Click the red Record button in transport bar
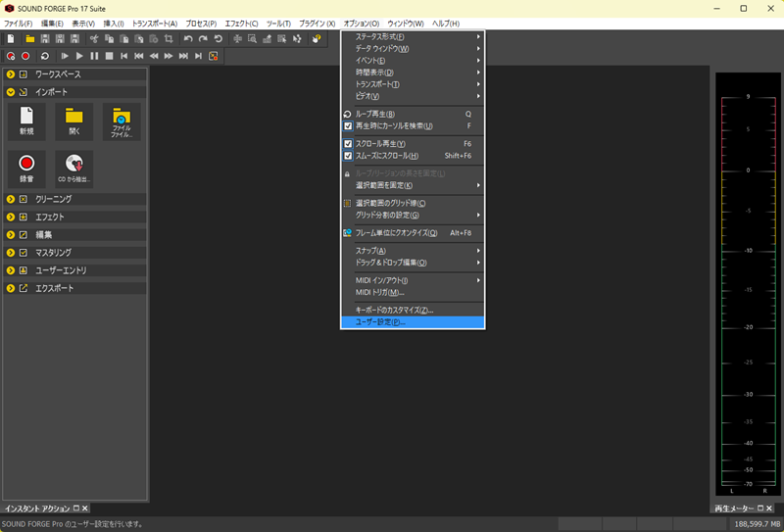 click(x=25, y=56)
